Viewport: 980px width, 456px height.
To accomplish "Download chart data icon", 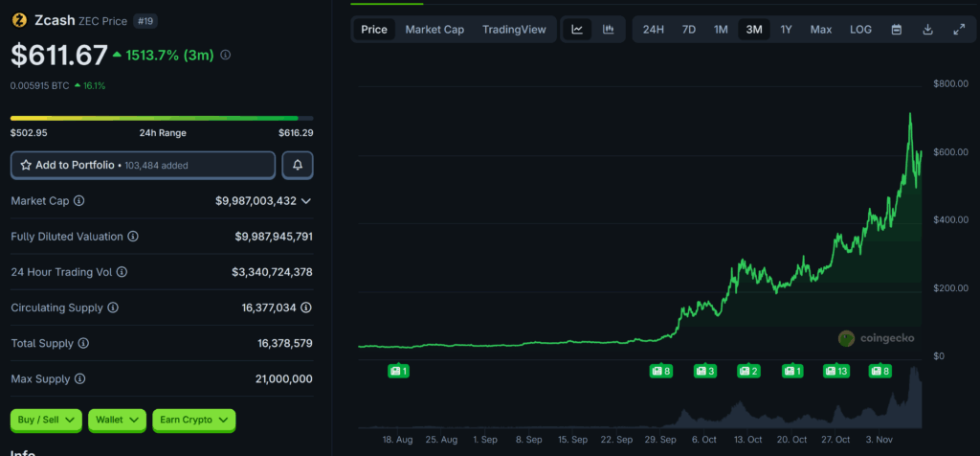I will (x=927, y=30).
